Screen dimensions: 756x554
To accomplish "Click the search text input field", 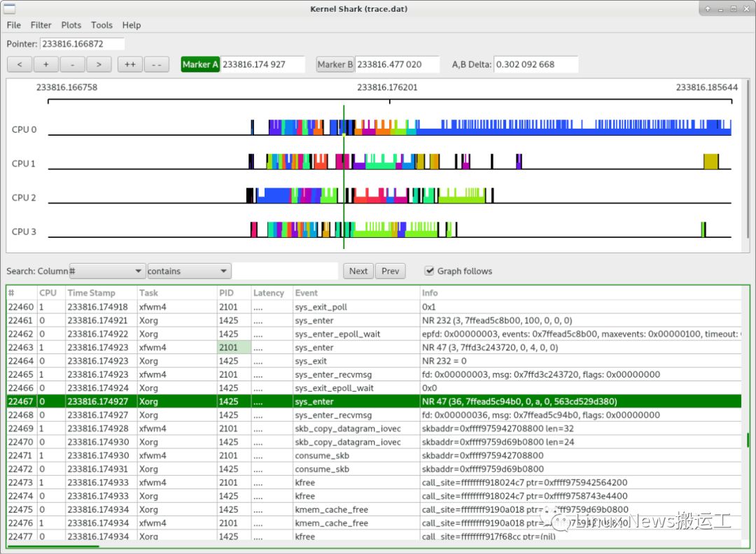I will pos(285,271).
